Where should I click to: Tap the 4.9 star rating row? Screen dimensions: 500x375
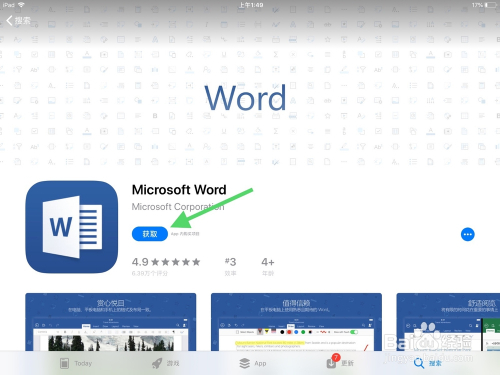click(166, 262)
